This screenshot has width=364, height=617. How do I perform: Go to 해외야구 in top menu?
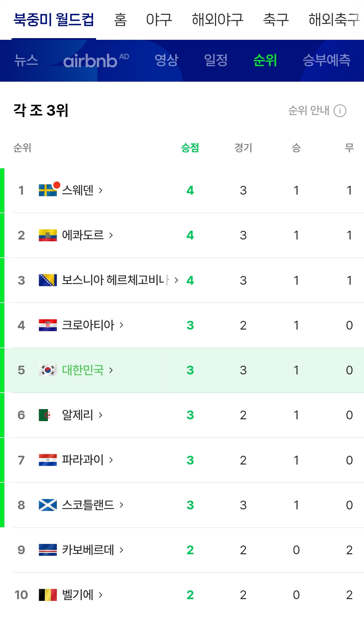(217, 20)
